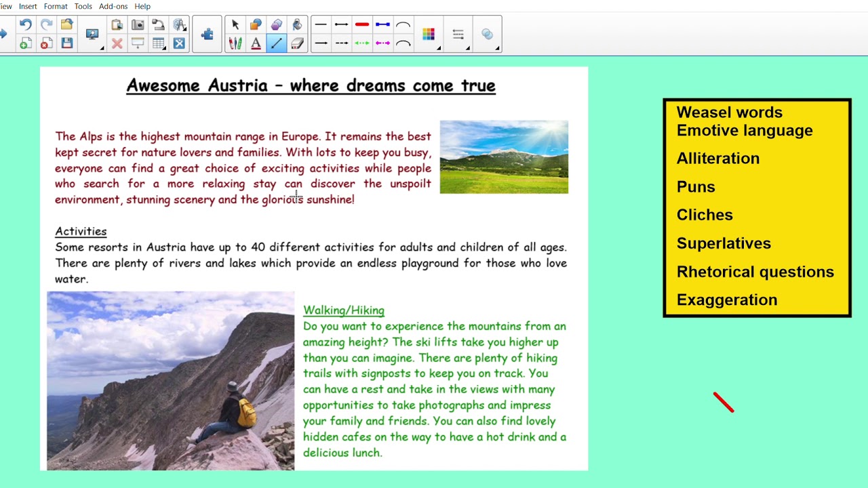Screen dimensions: 868x488
Task: Click 'Rhetorical questions' in the yellow box
Action: point(755,272)
